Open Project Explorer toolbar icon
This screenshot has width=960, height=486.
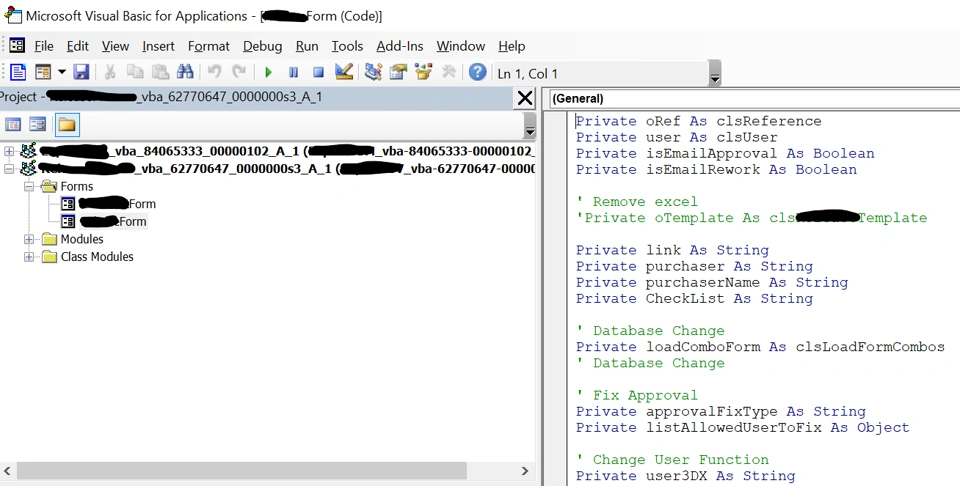coord(373,72)
